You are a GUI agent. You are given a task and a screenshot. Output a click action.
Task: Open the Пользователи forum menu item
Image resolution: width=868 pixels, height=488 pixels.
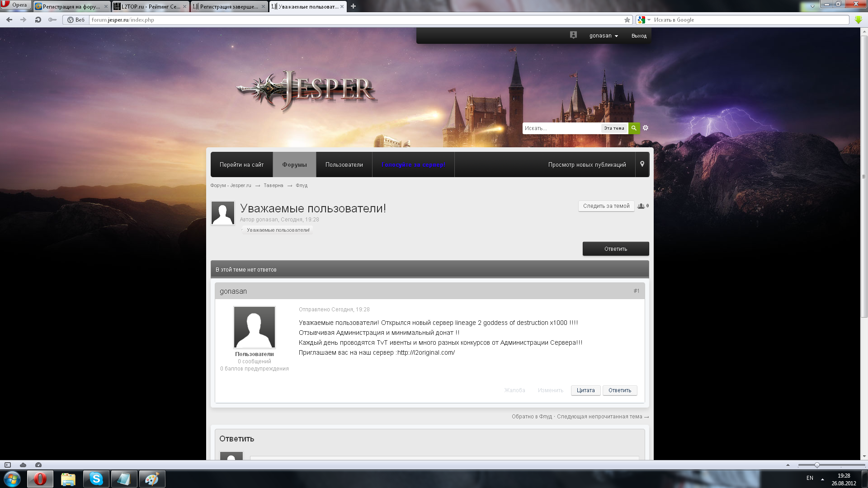[344, 164]
